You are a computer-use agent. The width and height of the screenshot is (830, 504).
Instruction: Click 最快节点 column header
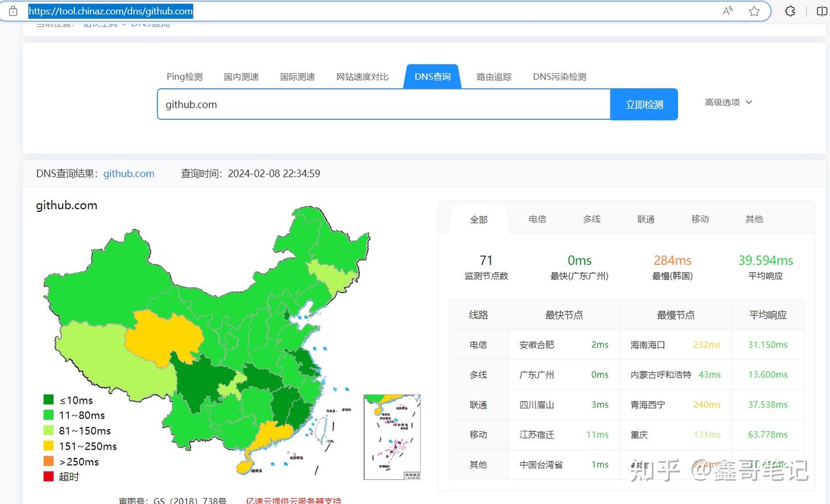click(564, 315)
